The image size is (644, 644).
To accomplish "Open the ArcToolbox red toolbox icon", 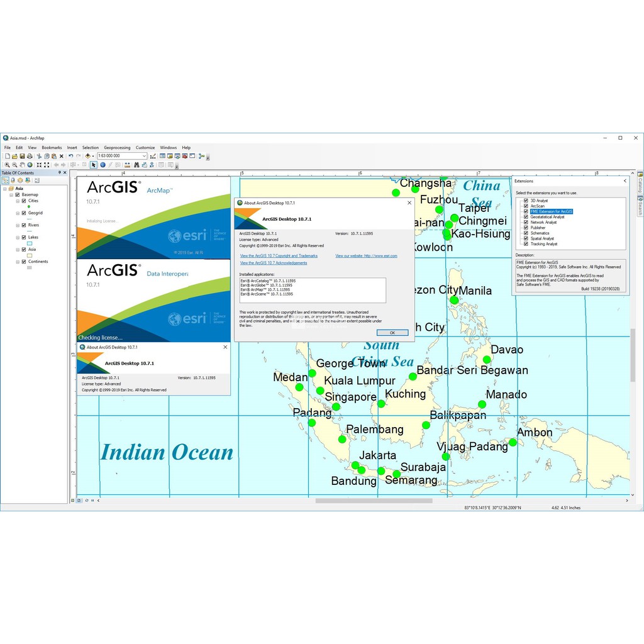I will [x=185, y=156].
